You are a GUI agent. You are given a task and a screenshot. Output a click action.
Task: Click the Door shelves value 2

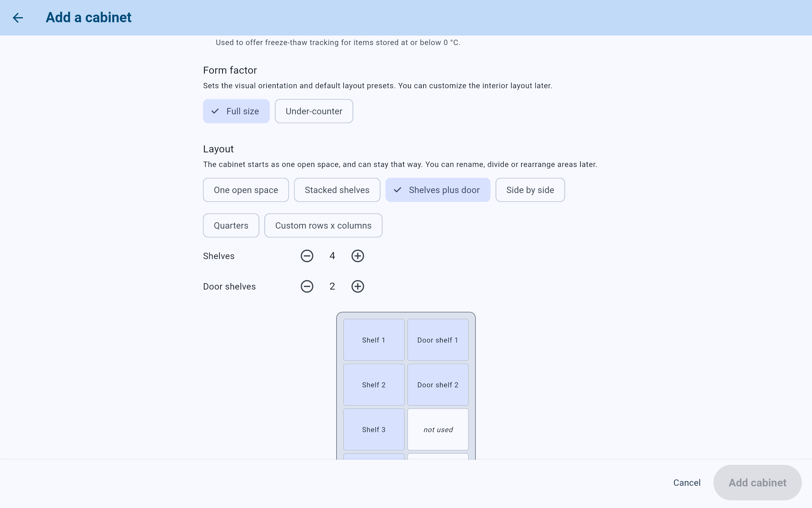click(x=332, y=287)
